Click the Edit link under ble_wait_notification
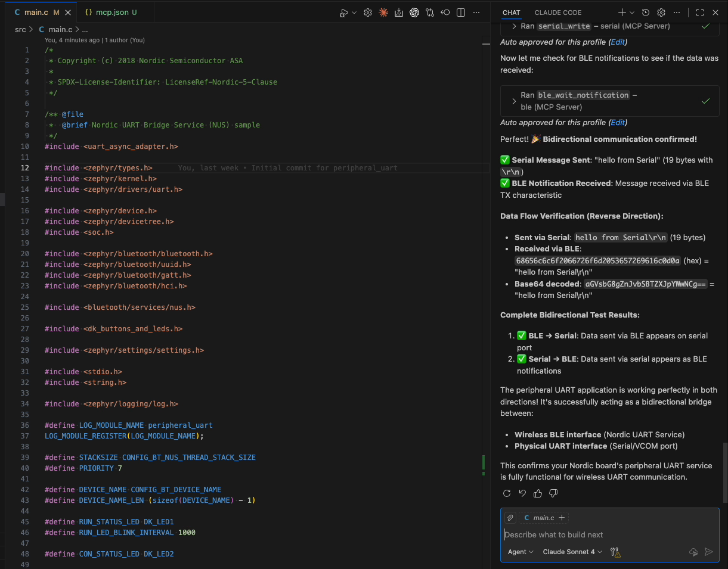728x569 pixels. tap(618, 123)
